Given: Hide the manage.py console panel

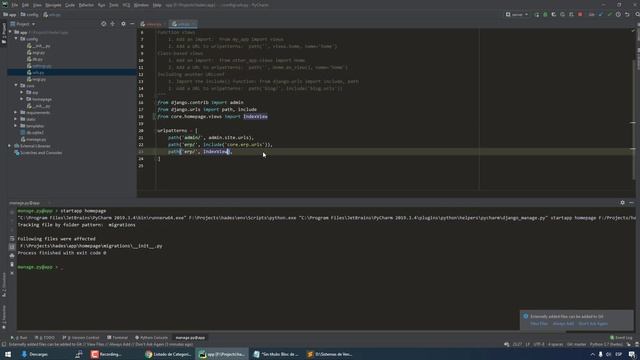Looking at the screenshot, I should (x=631, y=202).
